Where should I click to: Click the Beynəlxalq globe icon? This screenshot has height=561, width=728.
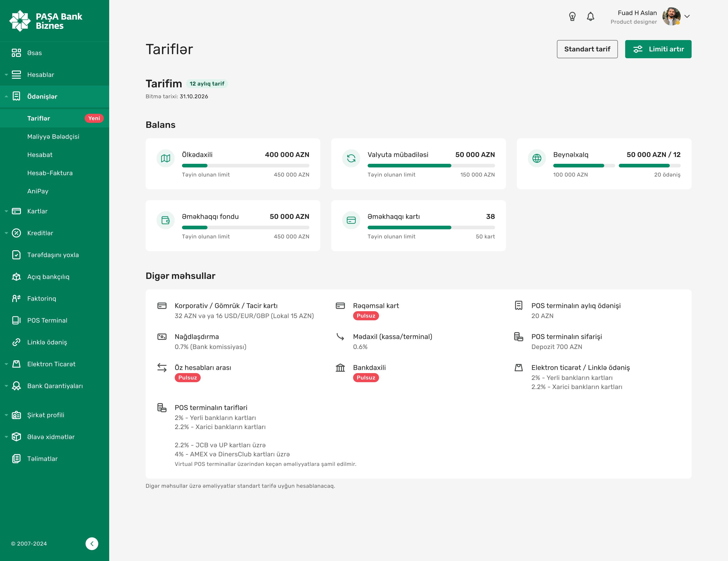pyautogui.click(x=537, y=158)
